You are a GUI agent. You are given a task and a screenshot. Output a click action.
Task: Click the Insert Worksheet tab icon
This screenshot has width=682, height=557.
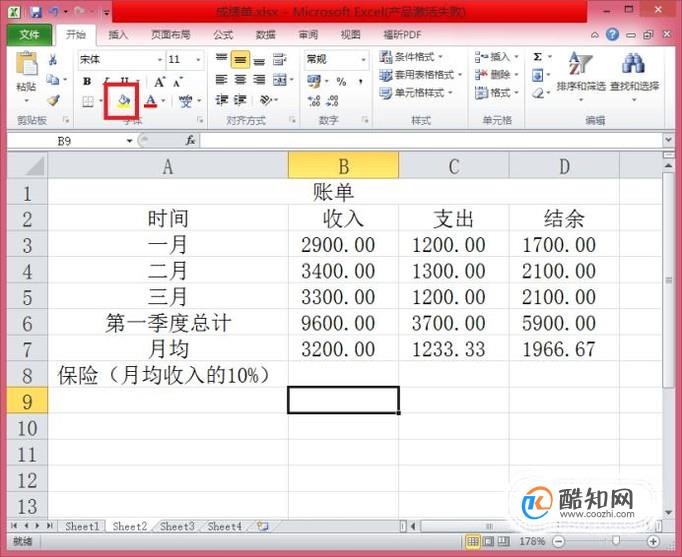coord(262,527)
